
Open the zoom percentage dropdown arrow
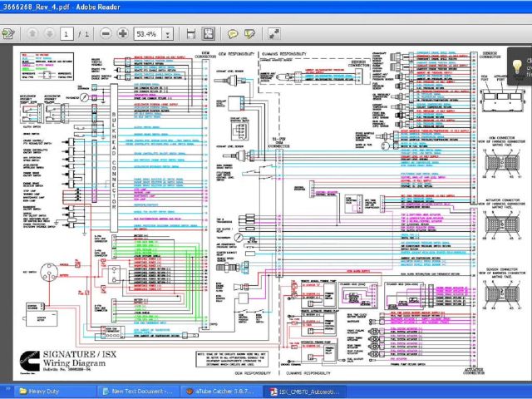pos(169,34)
